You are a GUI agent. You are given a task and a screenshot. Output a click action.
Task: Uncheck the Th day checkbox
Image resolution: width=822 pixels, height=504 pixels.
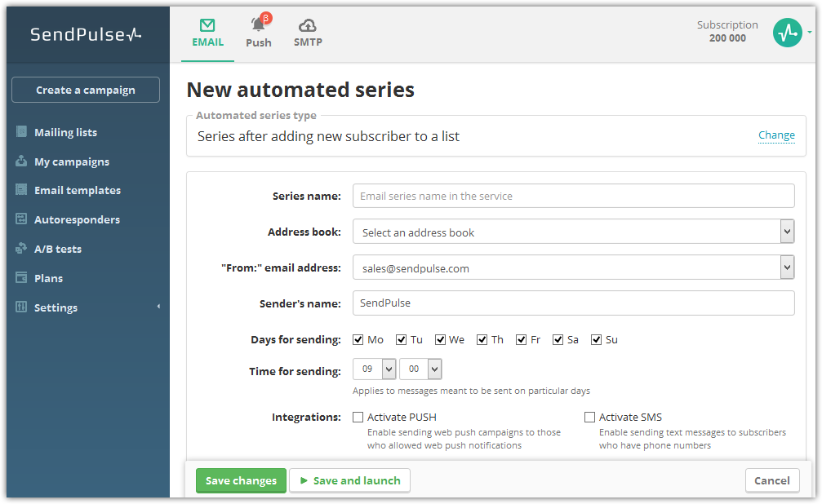coord(482,340)
